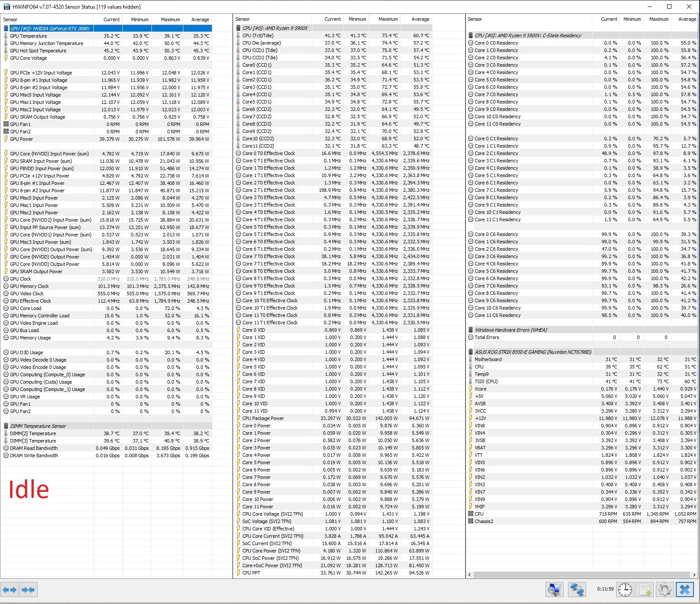700x604 pixels.
Task: Select the C-State Residency group header
Action: point(582,36)
